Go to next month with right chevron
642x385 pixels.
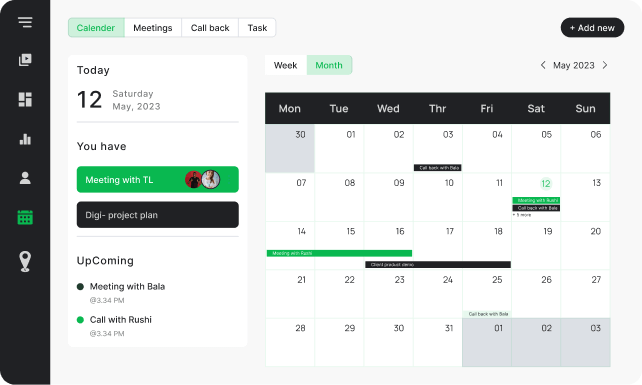tap(605, 65)
